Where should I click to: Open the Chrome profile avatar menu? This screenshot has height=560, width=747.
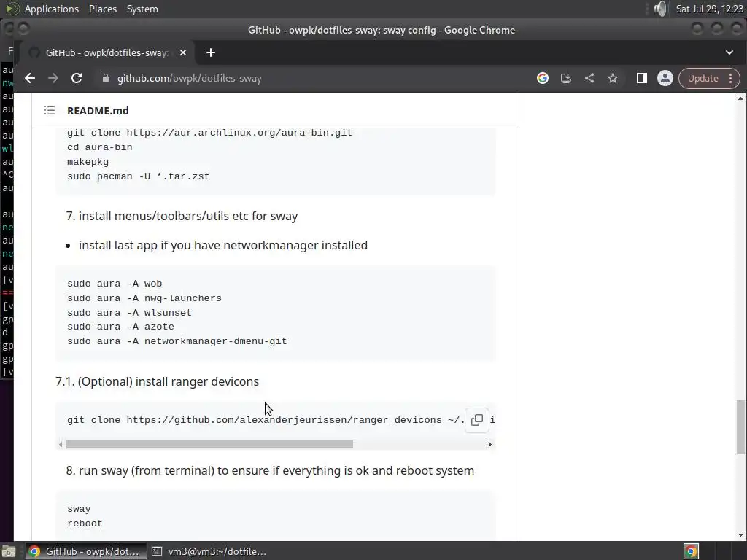pyautogui.click(x=665, y=78)
